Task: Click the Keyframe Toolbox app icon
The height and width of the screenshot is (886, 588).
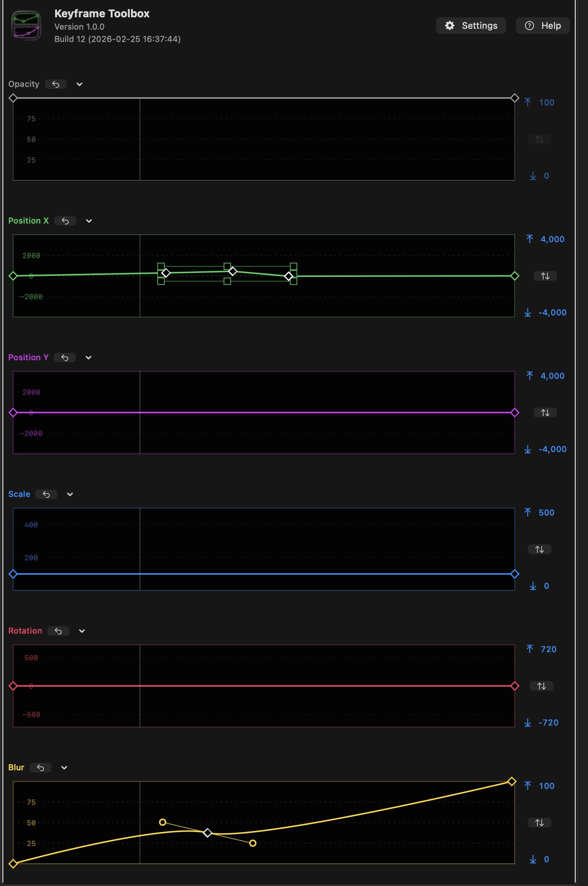Action: 26,26
